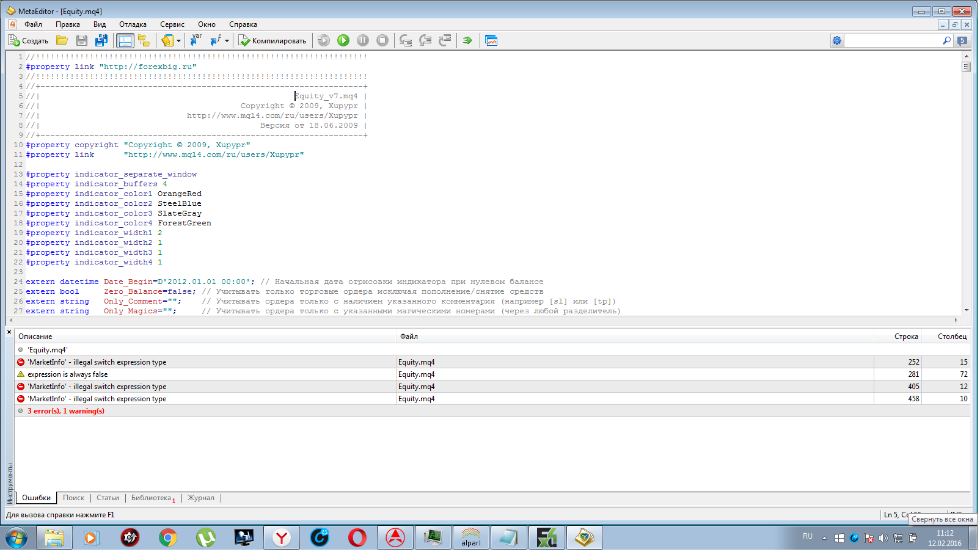Toggle the Navigator folder tree icon
Image resolution: width=980 pixels, height=557 pixels.
pos(144,41)
